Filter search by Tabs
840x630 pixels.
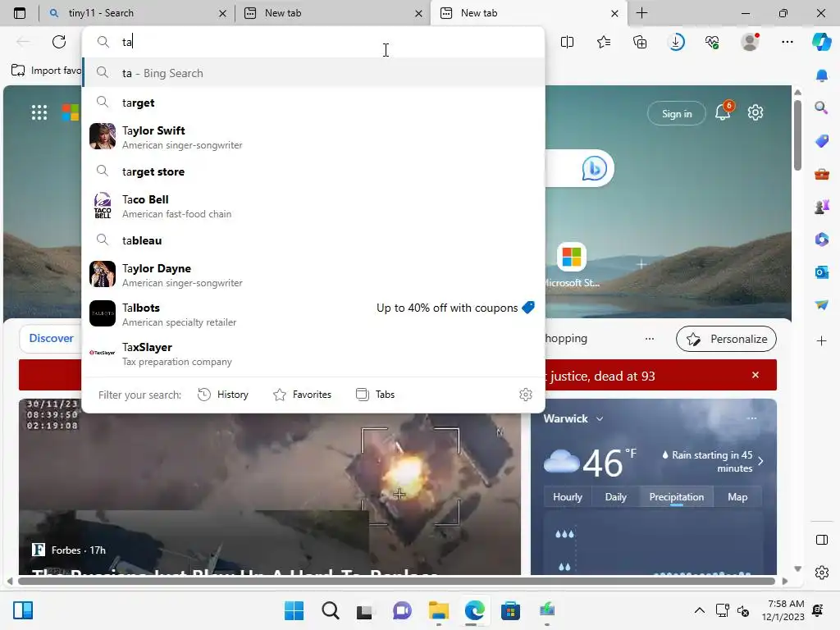[x=375, y=395]
